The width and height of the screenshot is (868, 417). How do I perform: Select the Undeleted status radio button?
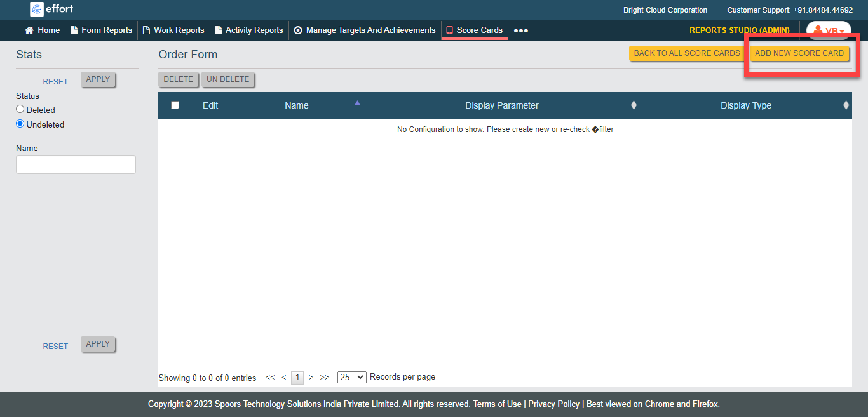click(20, 124)
